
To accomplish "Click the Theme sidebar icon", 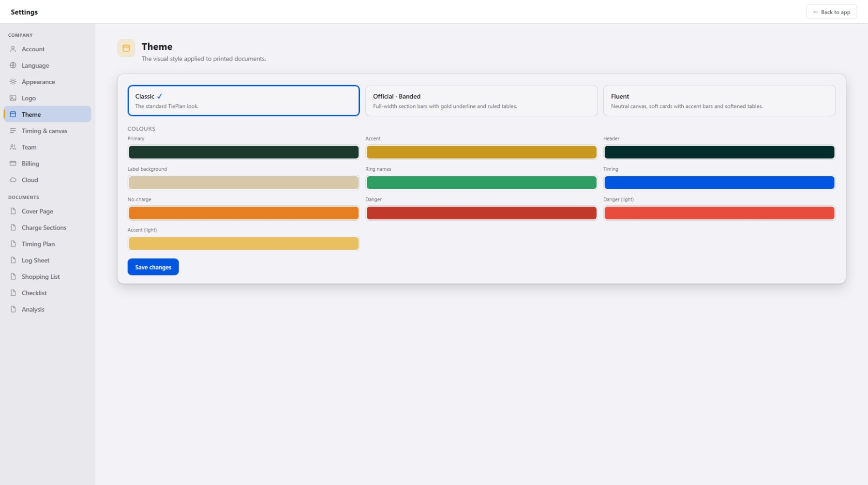I will 13,114.
